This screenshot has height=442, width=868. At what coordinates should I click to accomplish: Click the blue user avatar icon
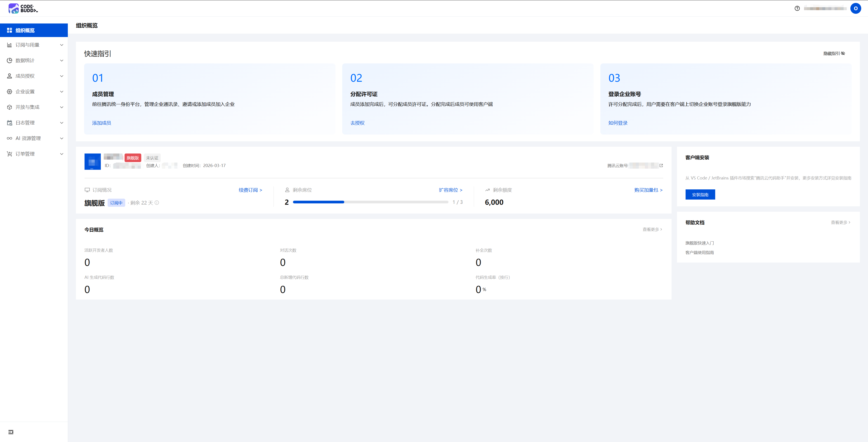(856, 8)
